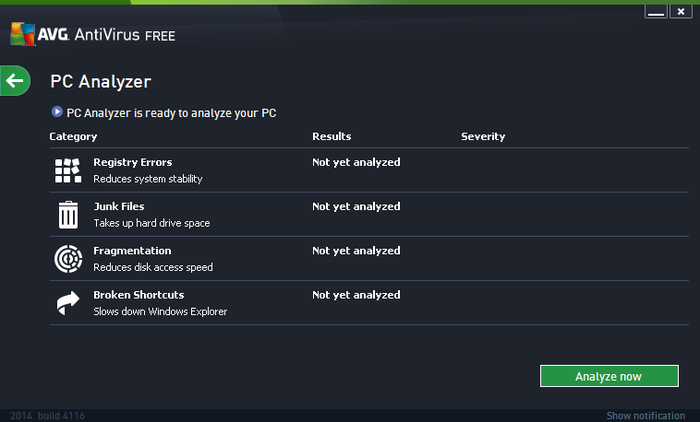
Task: Click the Registry Errors grid icon
Action: coord(68,171)
